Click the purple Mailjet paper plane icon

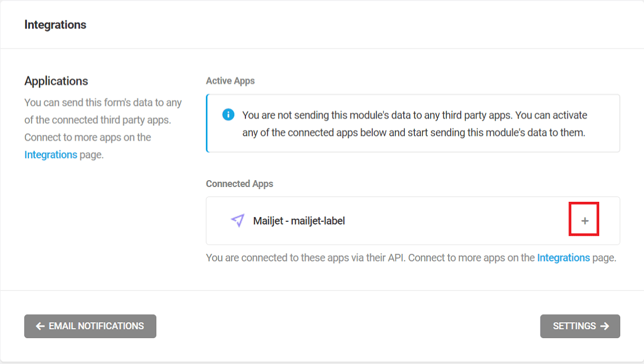[x=238, y=221]
